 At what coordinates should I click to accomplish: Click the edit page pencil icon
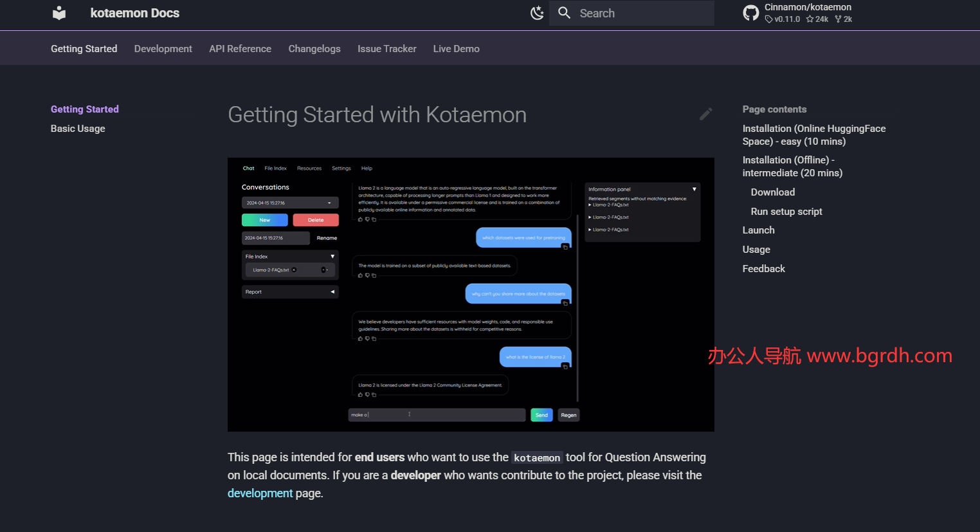coord(705,115)
